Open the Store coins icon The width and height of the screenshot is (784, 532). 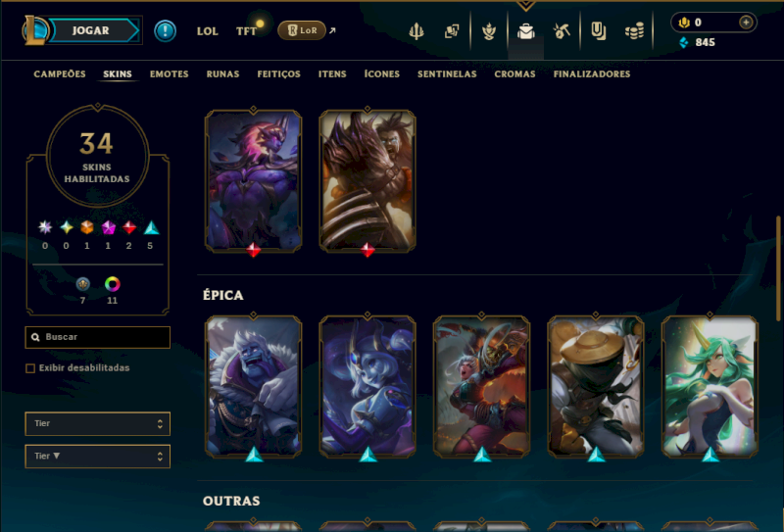634,32
